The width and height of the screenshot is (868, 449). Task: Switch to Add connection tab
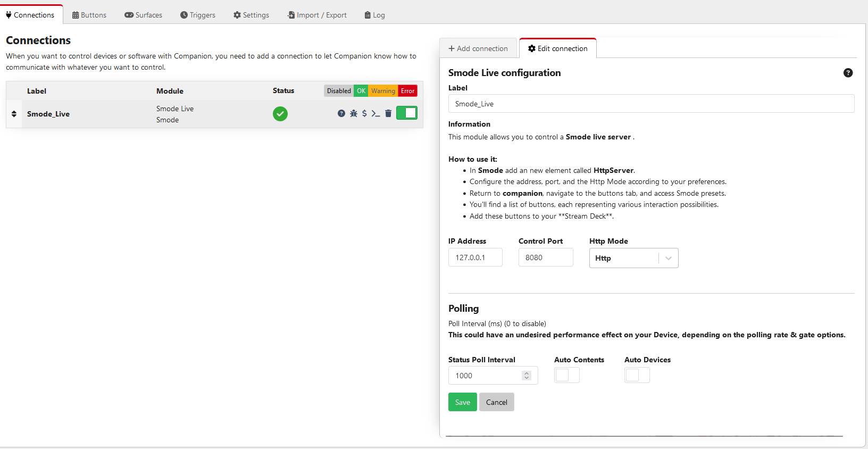pyautogui.click(x=478, y=48)
